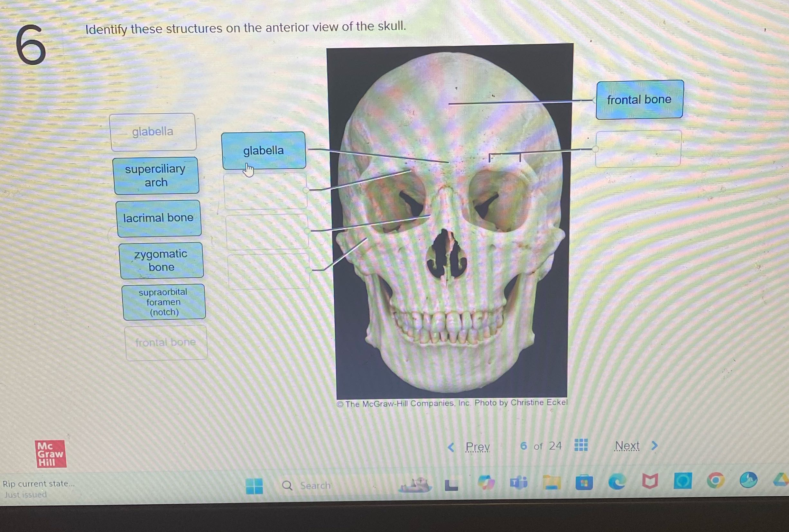This screenshot has width=789, height=532.
Task: Click the weather widget in the taskbar
Action: coord(415,484)
